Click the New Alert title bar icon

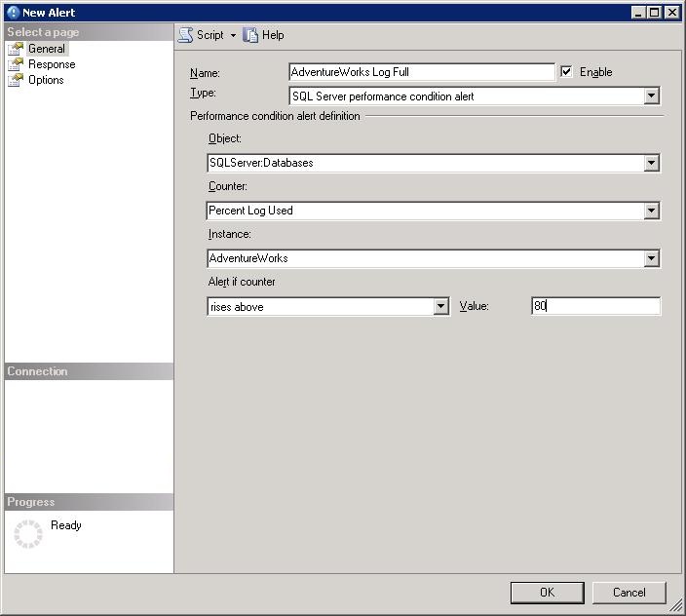click(x=13, y=13)
